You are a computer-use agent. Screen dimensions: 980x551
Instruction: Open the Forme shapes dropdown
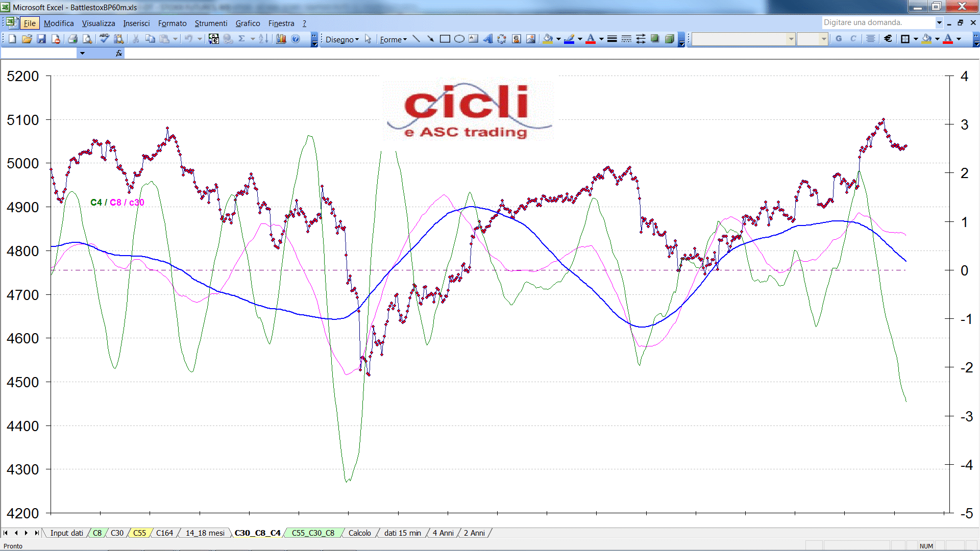393,39
